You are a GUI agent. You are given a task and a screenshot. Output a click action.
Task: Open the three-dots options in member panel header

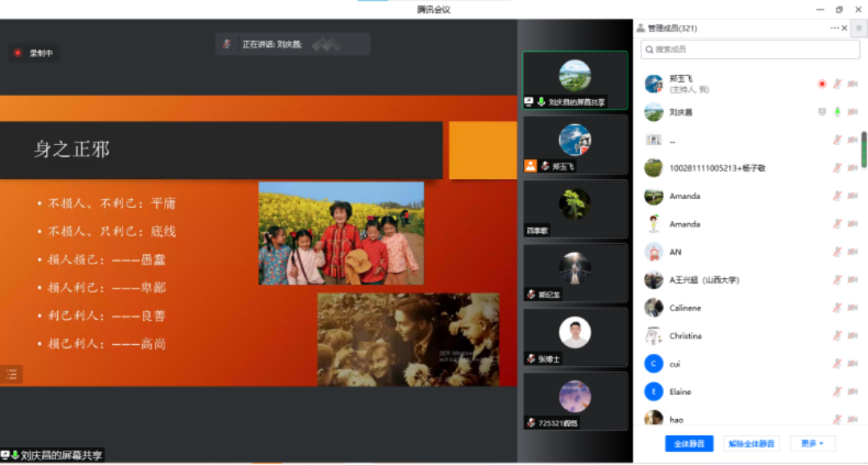(834, 28)
